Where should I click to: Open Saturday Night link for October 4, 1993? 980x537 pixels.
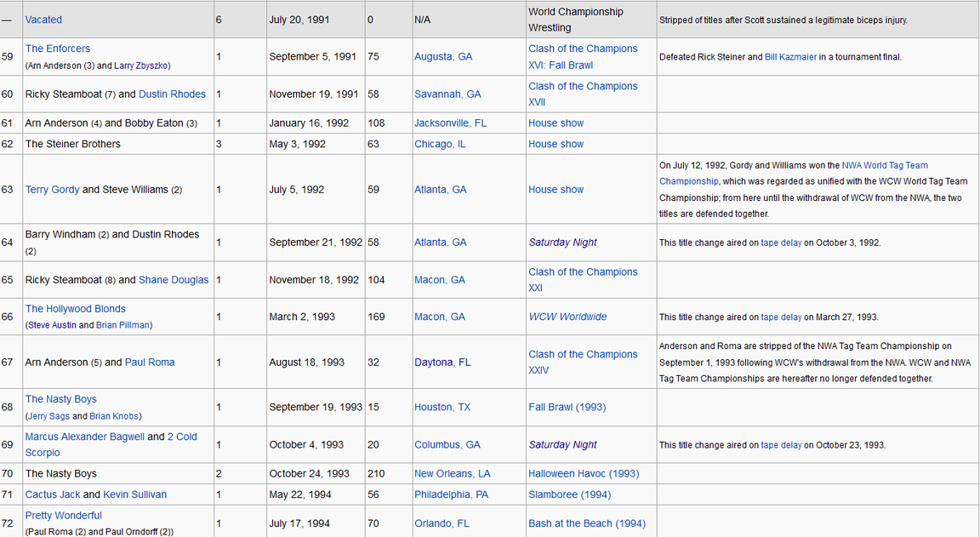562,444
